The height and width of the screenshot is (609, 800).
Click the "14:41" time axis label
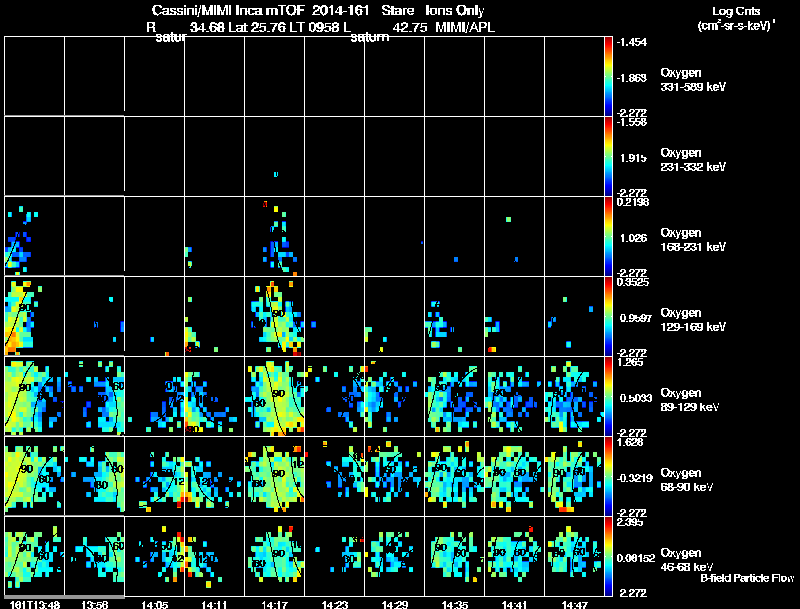(x=514, y=605)
